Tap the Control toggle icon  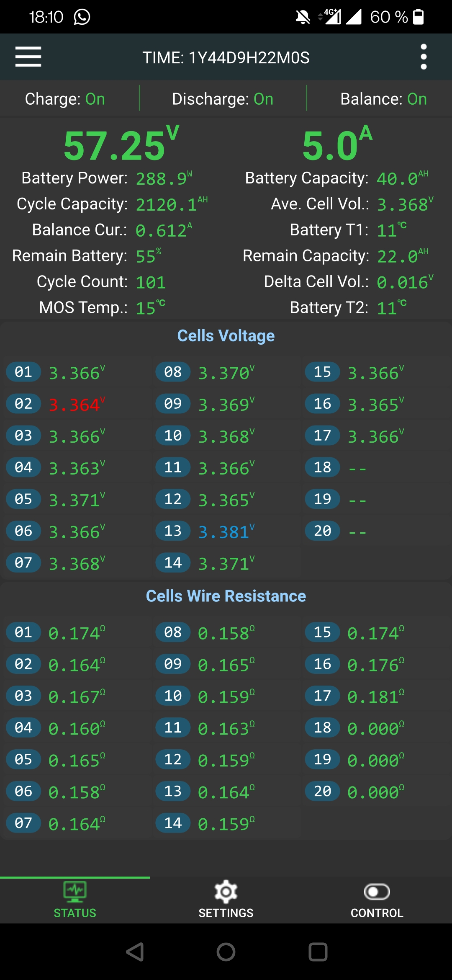(377, 892)
